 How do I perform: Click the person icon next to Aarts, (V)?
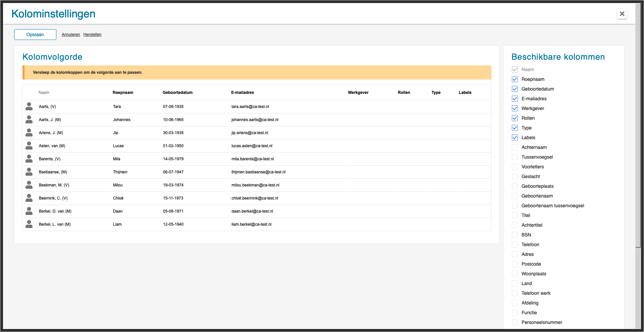click(x=29, y=107)
